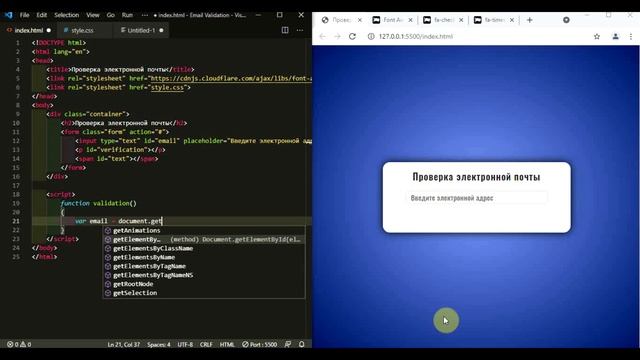The height and width of the screenshot is (360, 640).
Task: Click the browser address bar URL
Action: pos(416,36)
